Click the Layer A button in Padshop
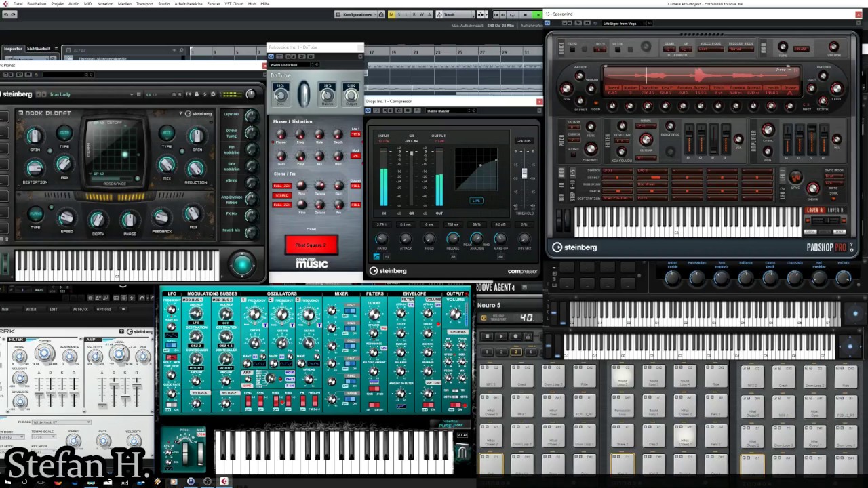The height and width of the screenshot is (488, 868). click(x=814, y=210)
